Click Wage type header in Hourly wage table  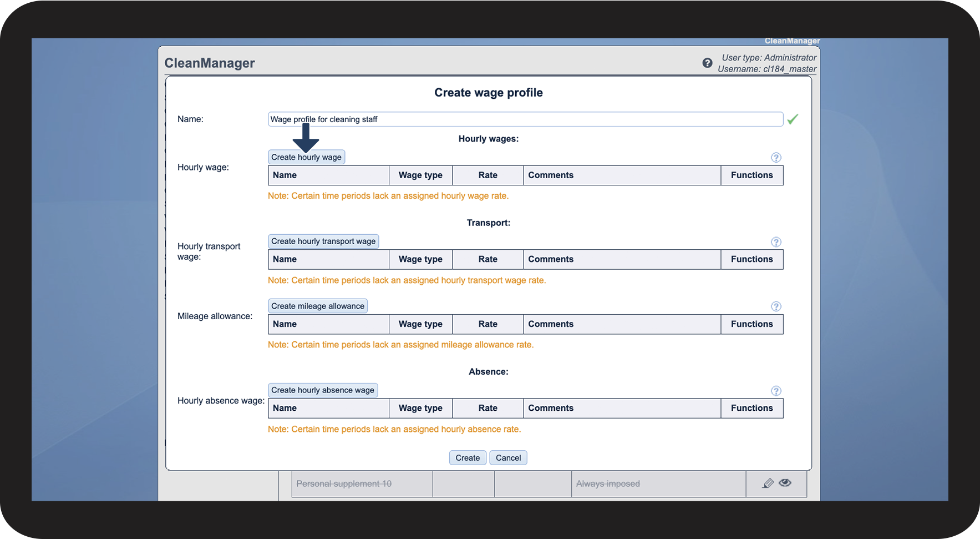(x=420, y=175)
